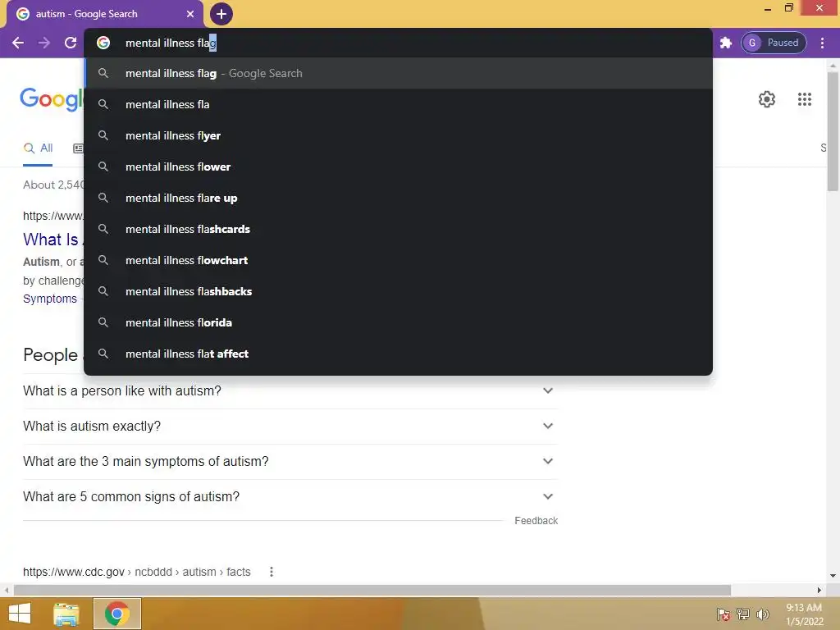Select 'mental illness flowchart' suggestion
840x630 pixels.
point(399,260)
